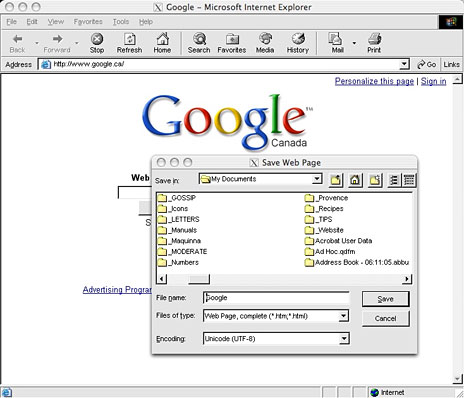464x398 pixels.
Task: Create new folder icon in Save dialog
Action: coord(375,180)
